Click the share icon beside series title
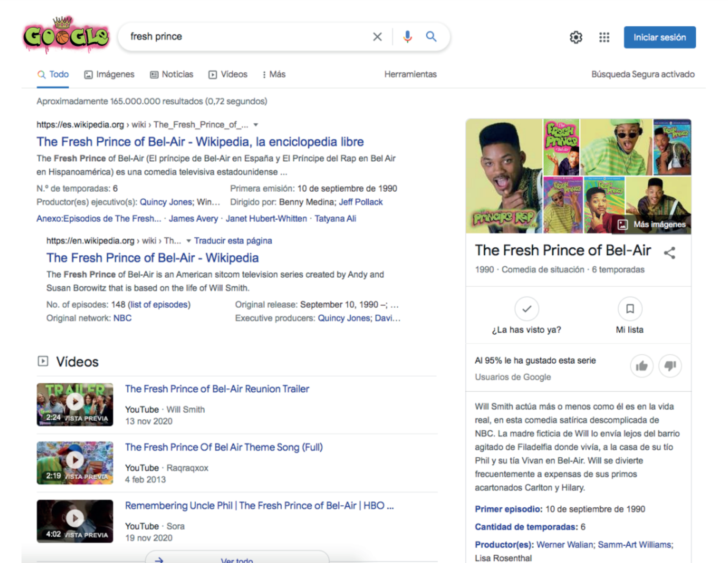The width and height of the screenshot is (728, 563). [x=670, y=253]
